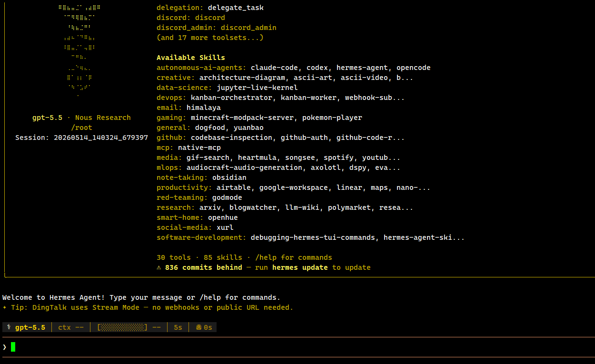
Task: Click 'songsee' in the media row
Action: point(300,157)
